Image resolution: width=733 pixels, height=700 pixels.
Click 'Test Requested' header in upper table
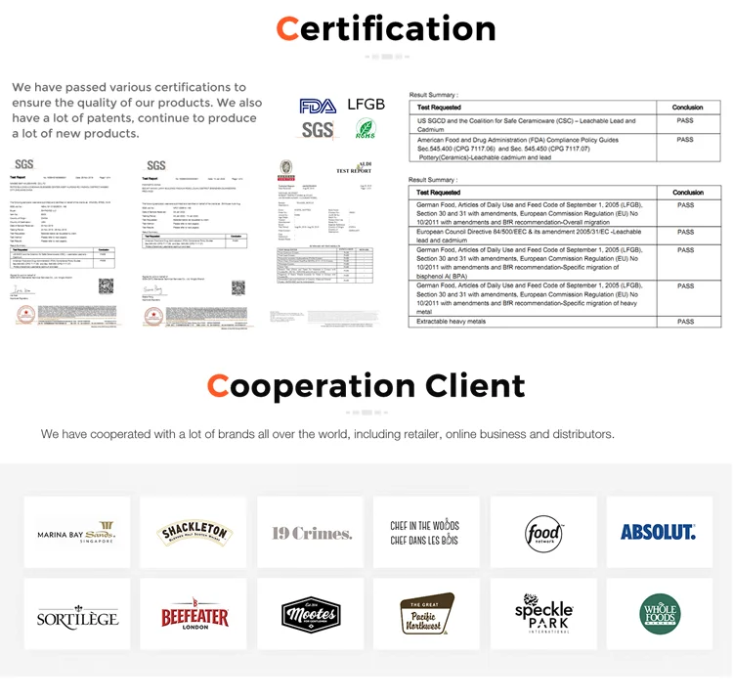(439, 108)
